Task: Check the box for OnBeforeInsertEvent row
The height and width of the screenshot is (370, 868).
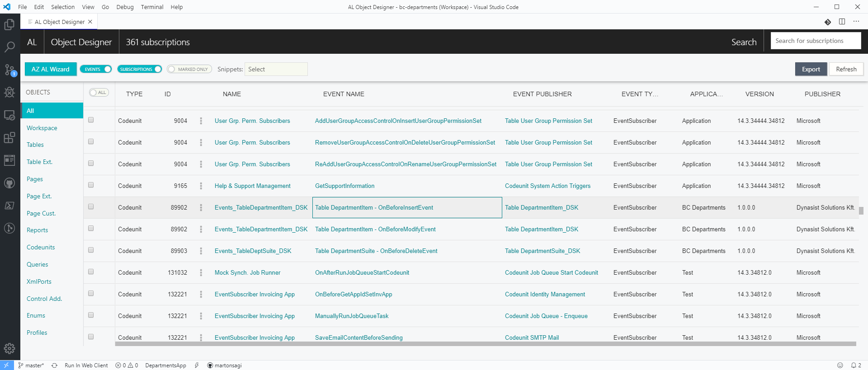Action: (x=91, y=206)
